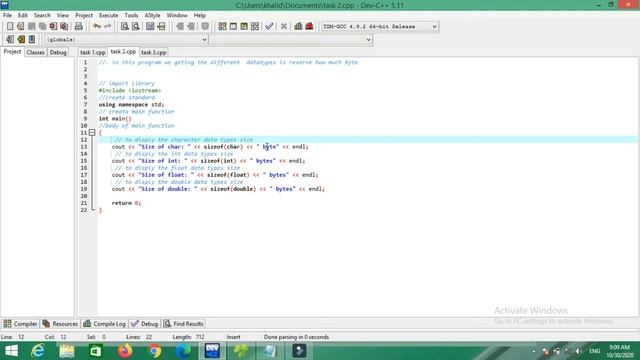This screenshot has height=360, width=640.
Task: Collapse the main function fold marker at line 11
Action: 92,133
